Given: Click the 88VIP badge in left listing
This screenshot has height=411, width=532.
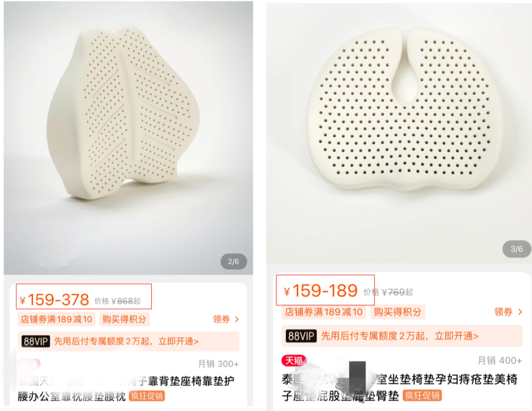Looking at the screenshot, I should 35,341.
